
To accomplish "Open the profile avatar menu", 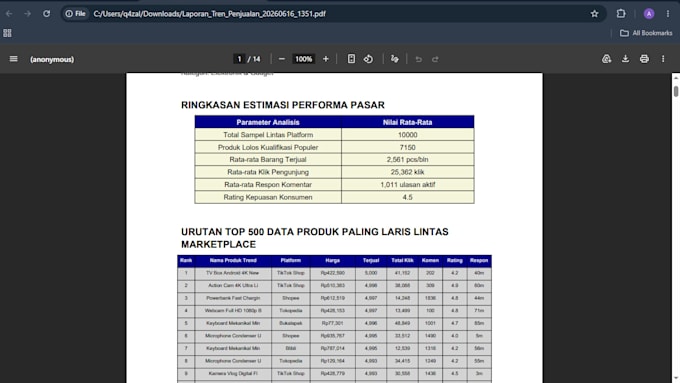I will point(649,14).
